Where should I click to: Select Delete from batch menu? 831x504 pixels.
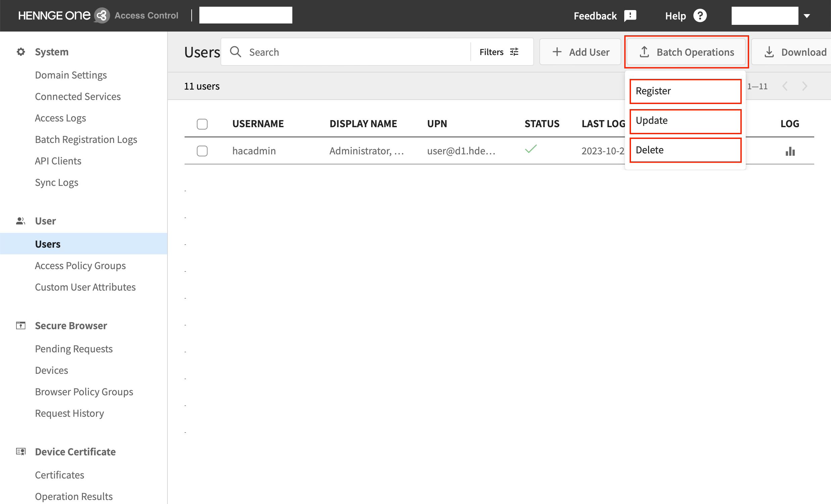(x=685, y=150)
